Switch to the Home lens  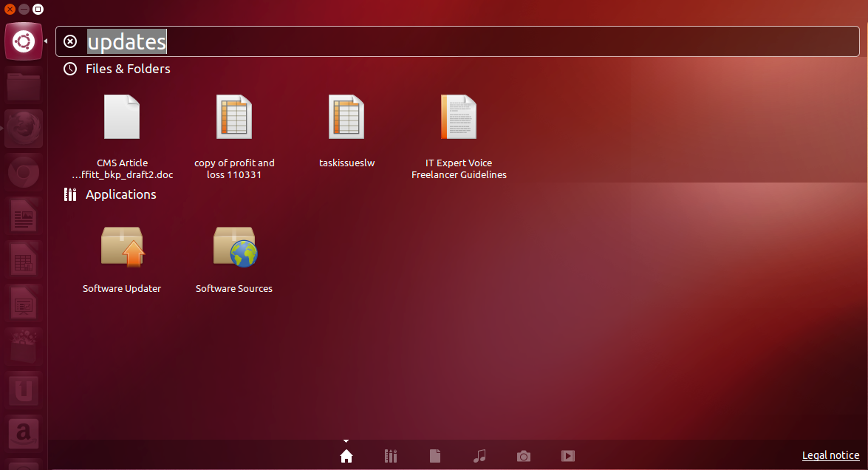pos(346,456)
